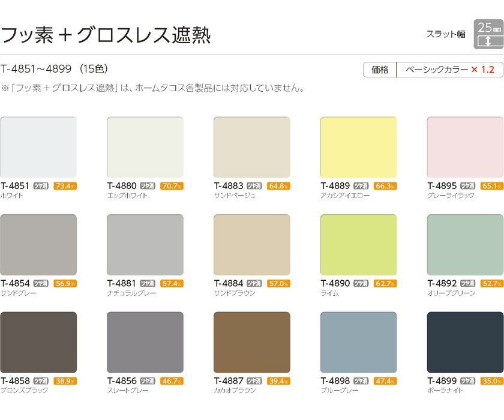Click the フッ素＋グロスレス遮熱 heading
This screenshot has height=420, width=504.
coord(106,35)
